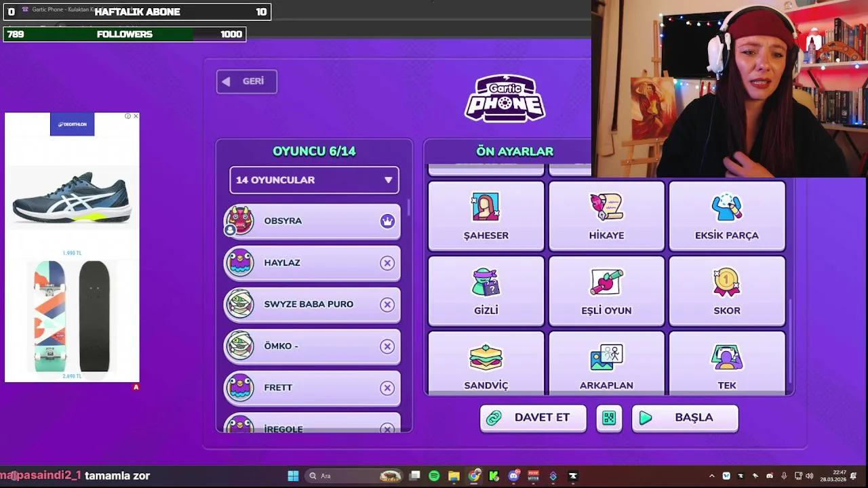
Task: Open the taskbar clock showing 22:47
Action: pyautogui.click(x=833, y=476)
